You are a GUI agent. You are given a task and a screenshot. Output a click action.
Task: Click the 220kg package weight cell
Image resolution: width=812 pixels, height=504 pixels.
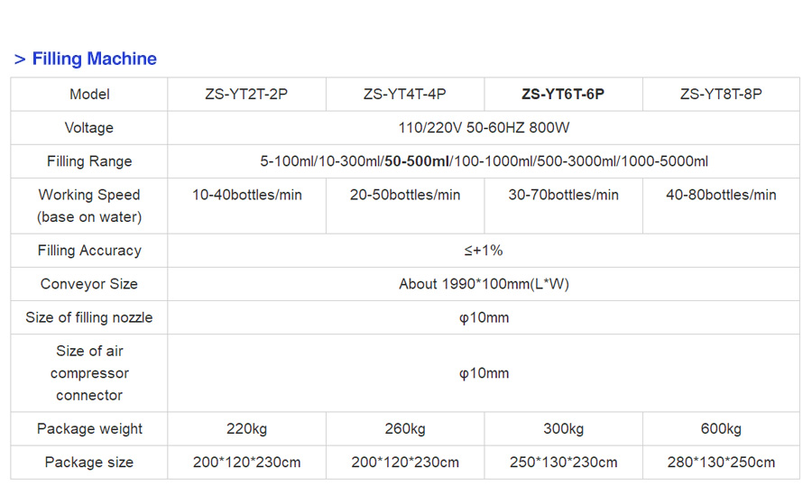pyautogui.click(x=246, y=429)
